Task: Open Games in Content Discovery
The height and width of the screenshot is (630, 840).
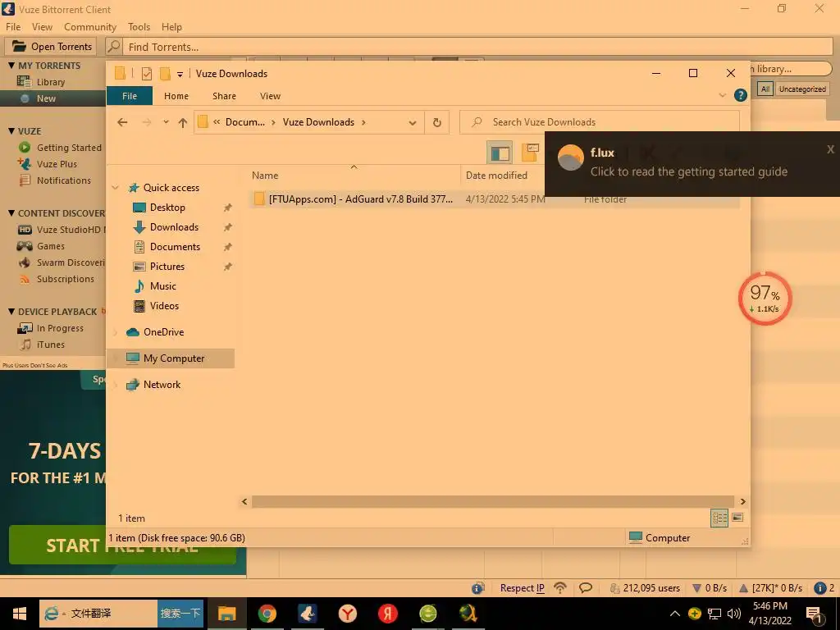Action: (50, 246)
